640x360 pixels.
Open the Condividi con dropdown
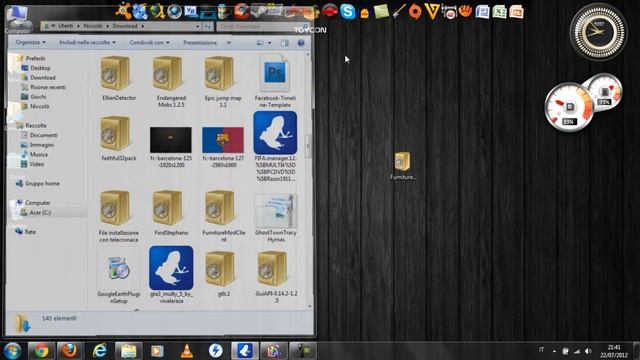(149, 42)
